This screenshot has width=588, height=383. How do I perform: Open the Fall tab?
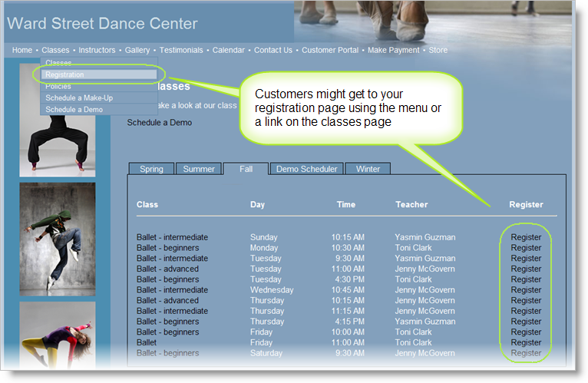click(x=246, y=169)
